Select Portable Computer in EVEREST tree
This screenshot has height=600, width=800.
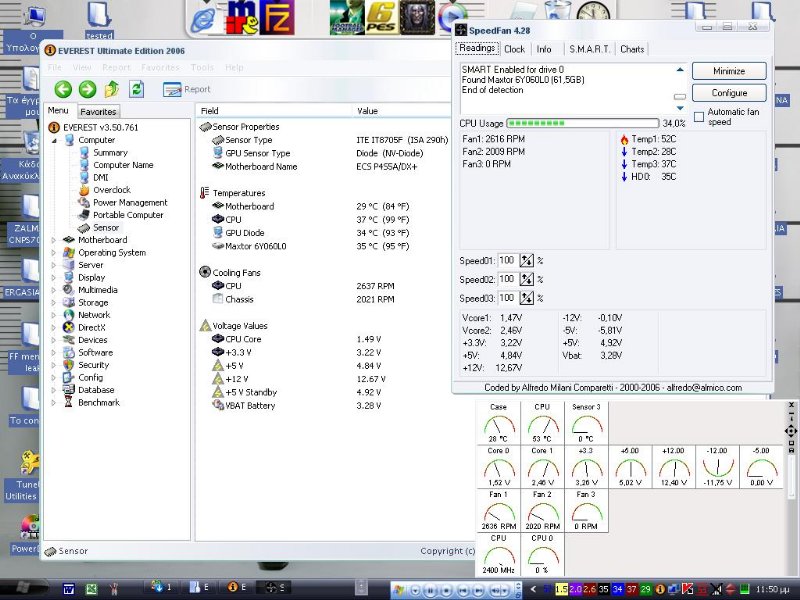(128, 215)
